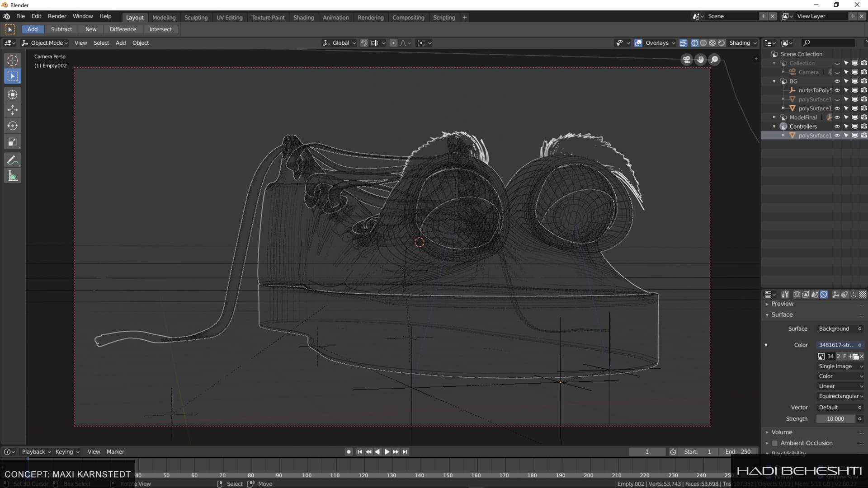This screenshot has width=868, height=488.
Task: Activate the Move tool
Action: [x=13, y=110]
